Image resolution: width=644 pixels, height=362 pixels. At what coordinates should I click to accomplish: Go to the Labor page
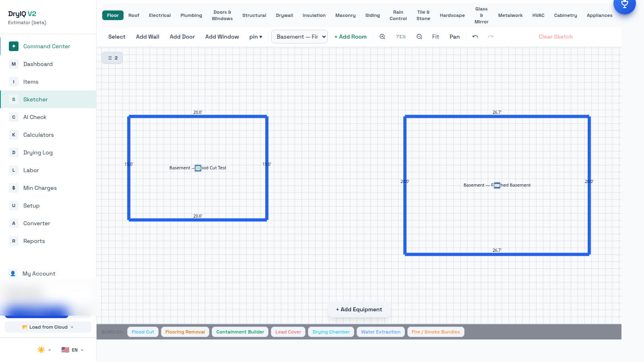[48, 170]
